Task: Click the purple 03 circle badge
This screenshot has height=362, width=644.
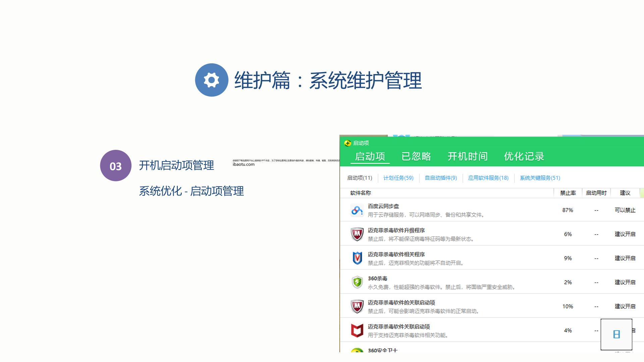Action: click(116, 166)
